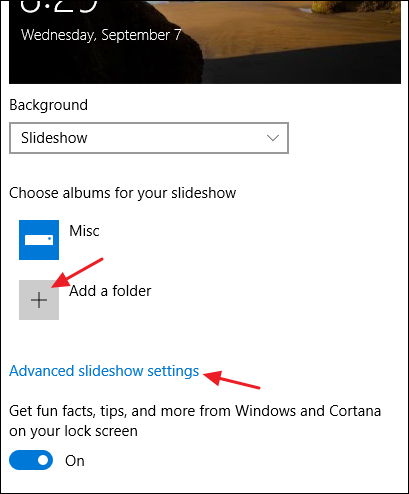Click the Choose albums for your slideshow heading

click(123, 193)
